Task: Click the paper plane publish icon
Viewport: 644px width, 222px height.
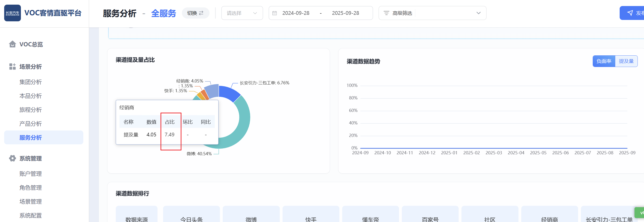Action: coord(630,13)
